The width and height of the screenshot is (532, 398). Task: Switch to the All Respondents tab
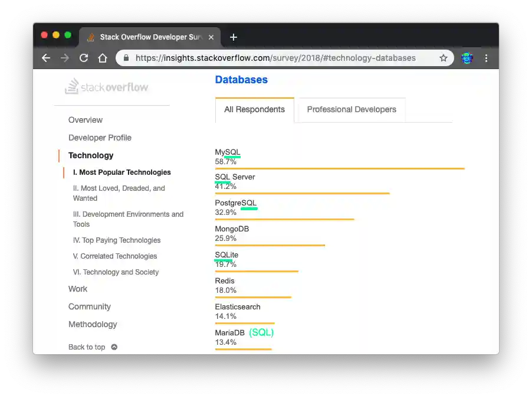click(x=254, y=110)
